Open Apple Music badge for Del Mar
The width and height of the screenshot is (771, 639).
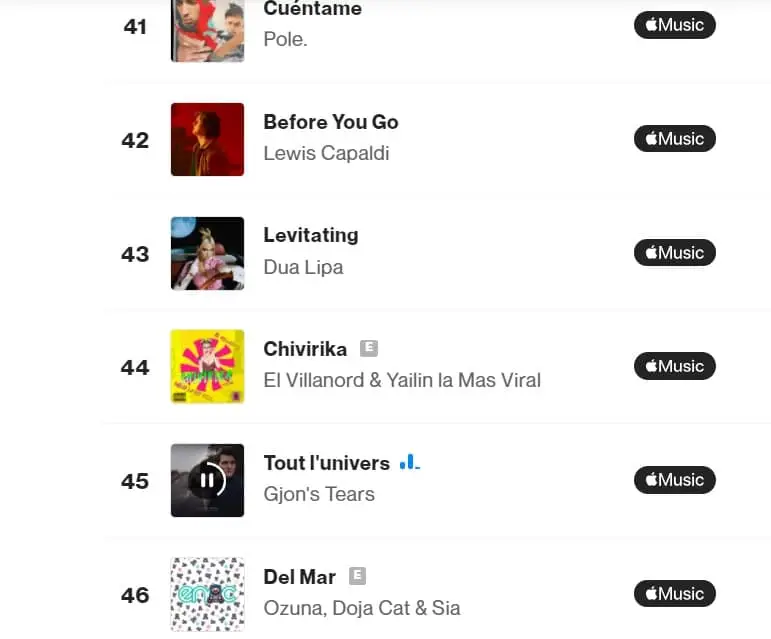[x=675, y=594]
